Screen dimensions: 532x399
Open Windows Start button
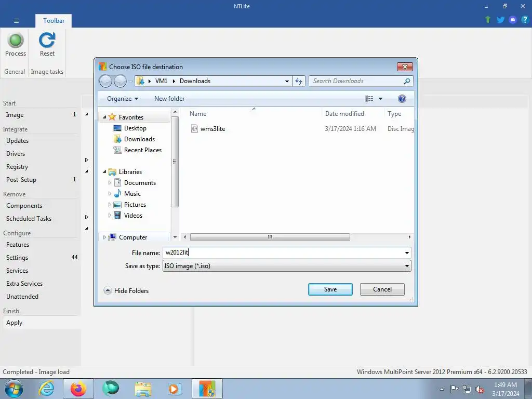[14, 389]
